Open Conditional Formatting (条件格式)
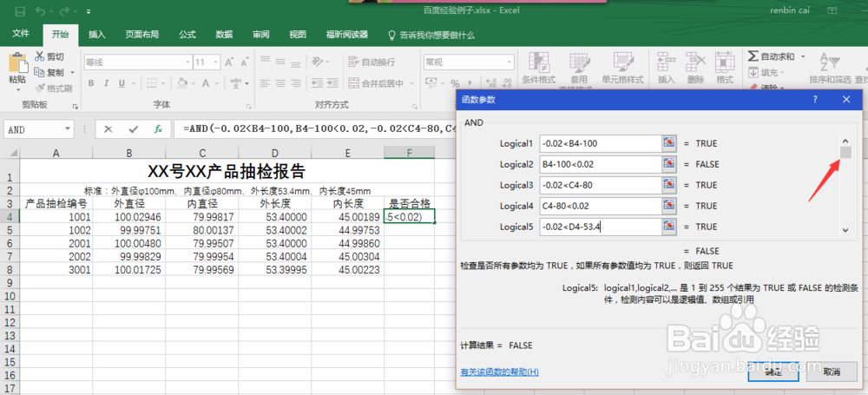Image resolution: width=868 pixels, height=395 pixels. tap(539, 68)
